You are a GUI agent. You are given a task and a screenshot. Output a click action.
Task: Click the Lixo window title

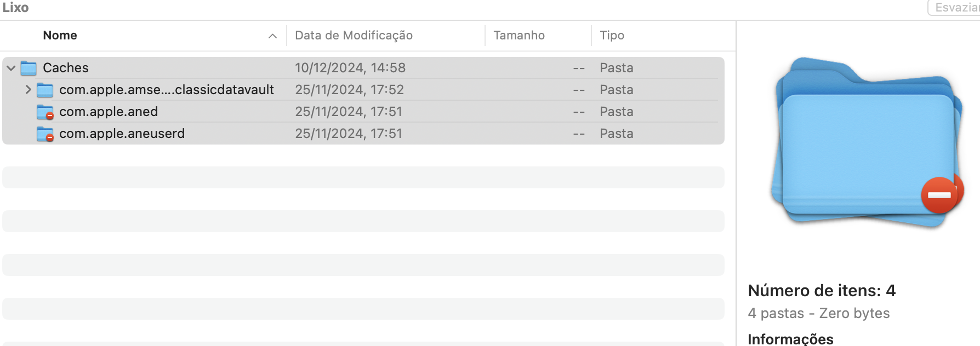click(15, 8)
